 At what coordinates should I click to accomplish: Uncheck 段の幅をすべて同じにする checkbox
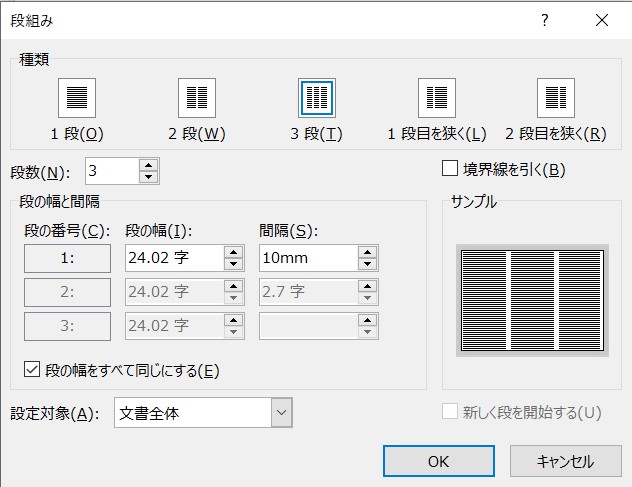click(x=32, y=369)
